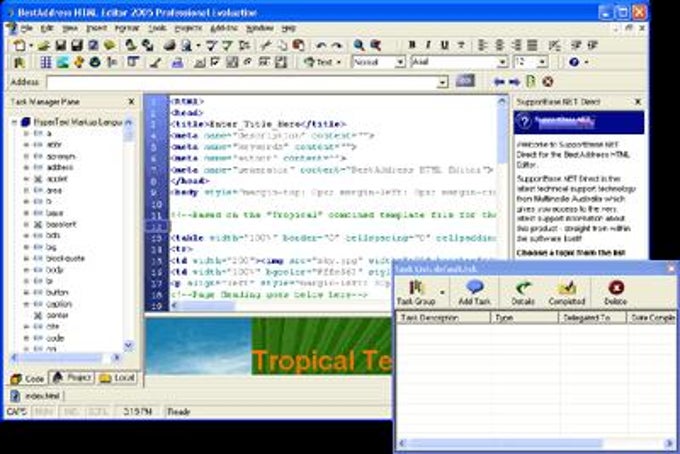The width and height of the screenshot is (680, 454).
Task: Toggle the list formatting button
Action: (x=554, y=45)
